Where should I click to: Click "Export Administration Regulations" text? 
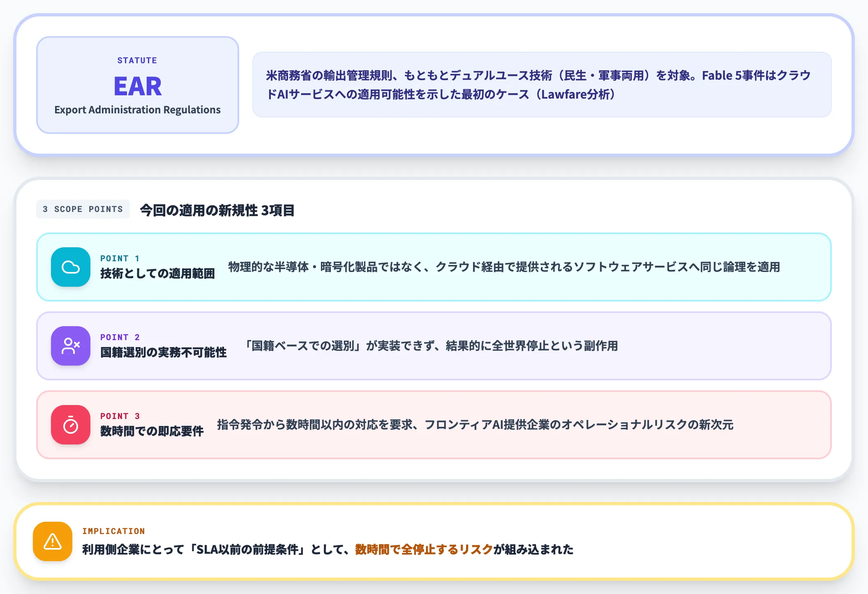[x=138, y=110]
